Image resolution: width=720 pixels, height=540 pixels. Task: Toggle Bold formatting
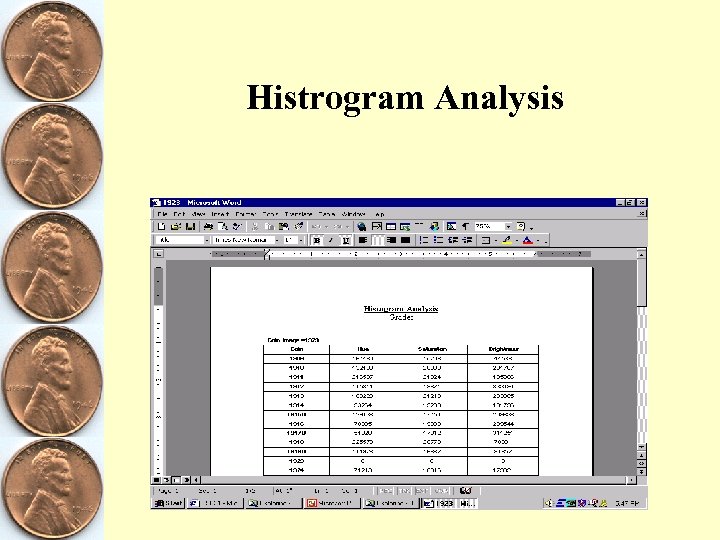click(x=316, y=240)
